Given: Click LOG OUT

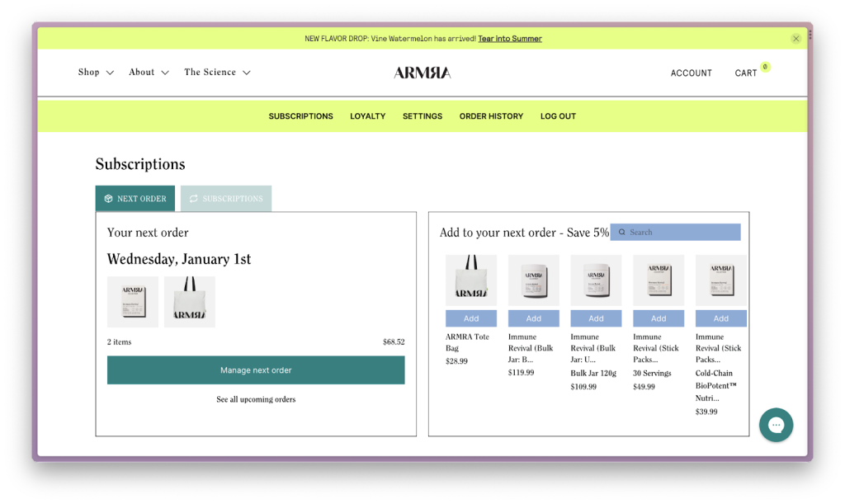Looking at the screenshot, I should click(x=559, y=116).
